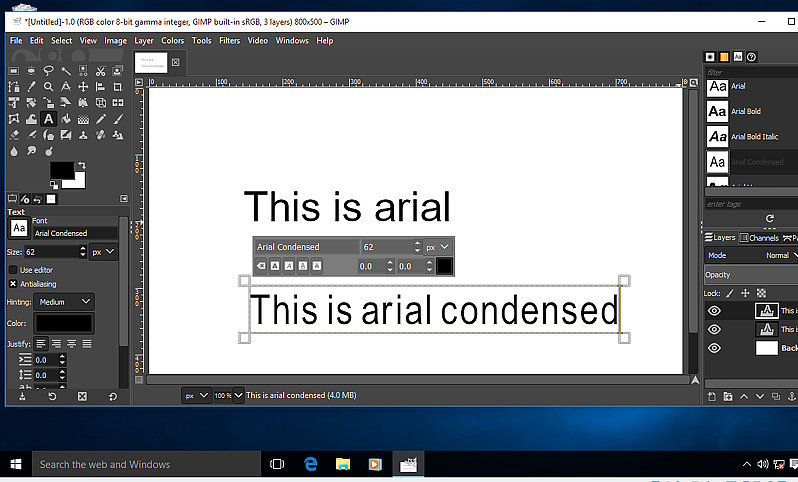Screen dimensions: 798x482
Task: Reset tool options to defaults button
Action: [112, 396]
